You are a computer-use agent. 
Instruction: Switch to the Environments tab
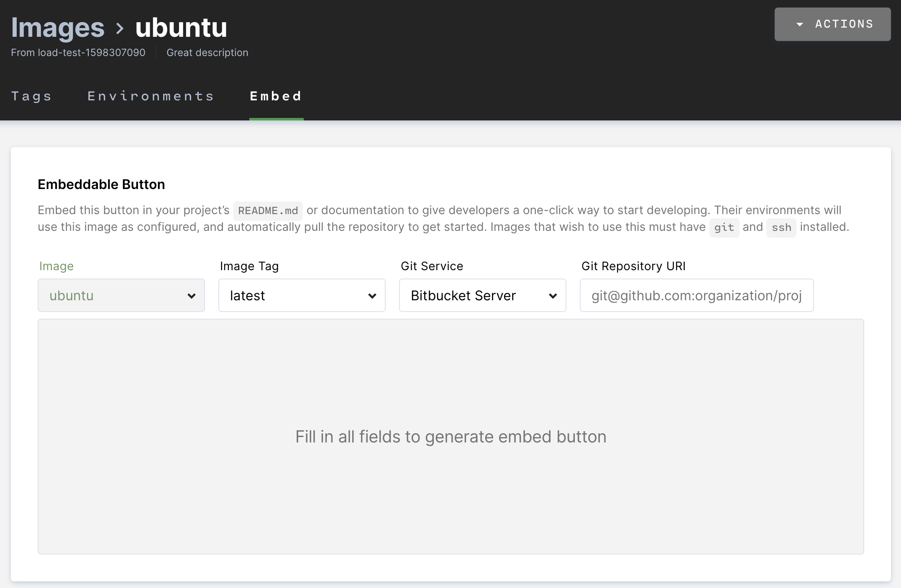(151, 96)
